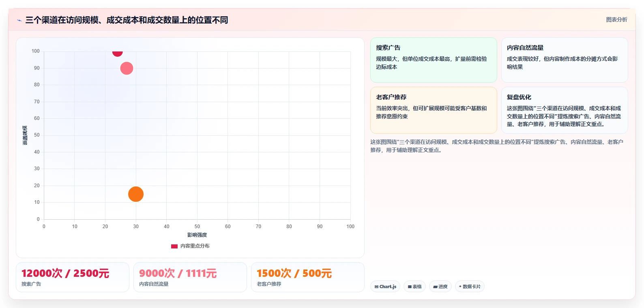Click the 当前效率突出 description text
644x308 pixels.
[x=431, y=112]
